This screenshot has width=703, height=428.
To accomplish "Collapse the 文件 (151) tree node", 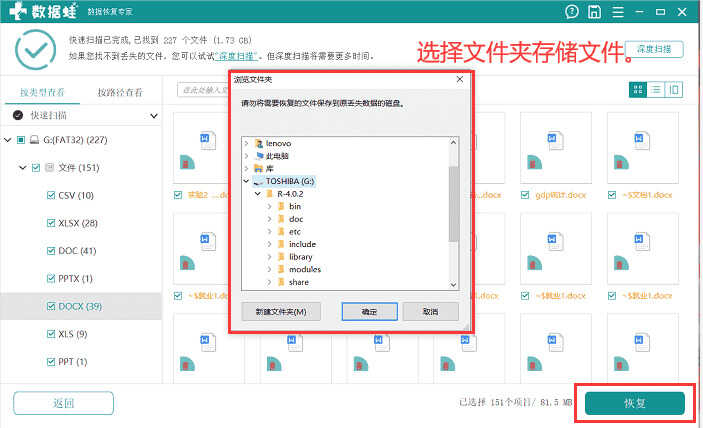I will coord(22,168).
